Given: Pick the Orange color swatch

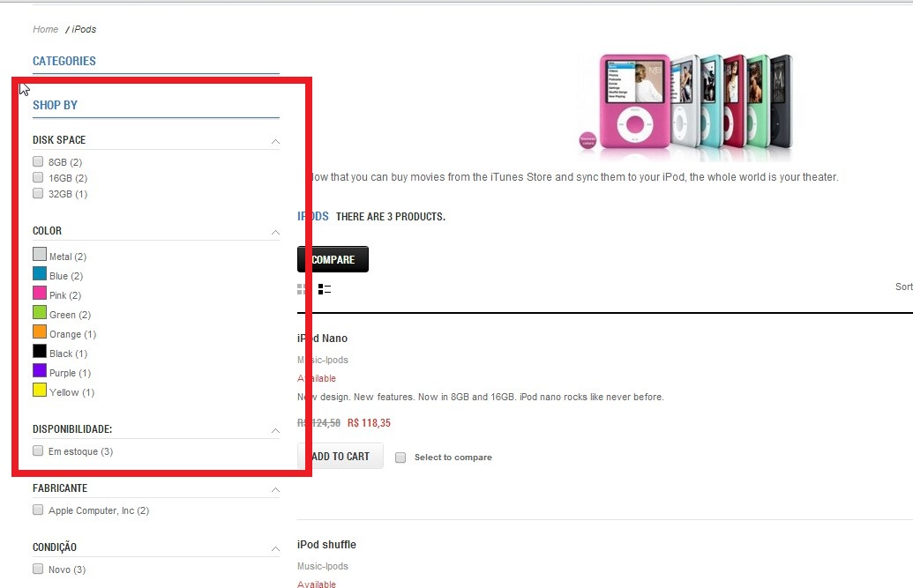Looking at the screenshot, I should coord(40,331).
